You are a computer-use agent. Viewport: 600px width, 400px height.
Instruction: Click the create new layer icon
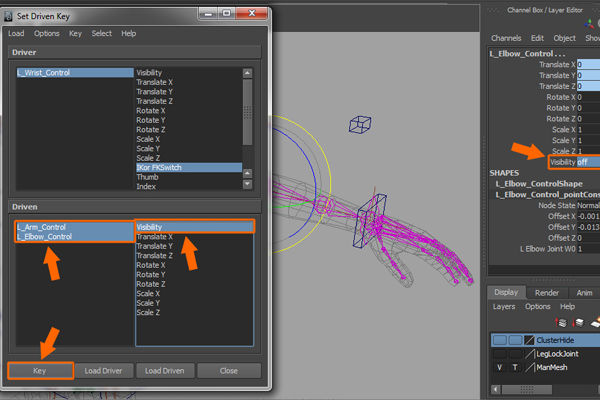click(595, 323)
